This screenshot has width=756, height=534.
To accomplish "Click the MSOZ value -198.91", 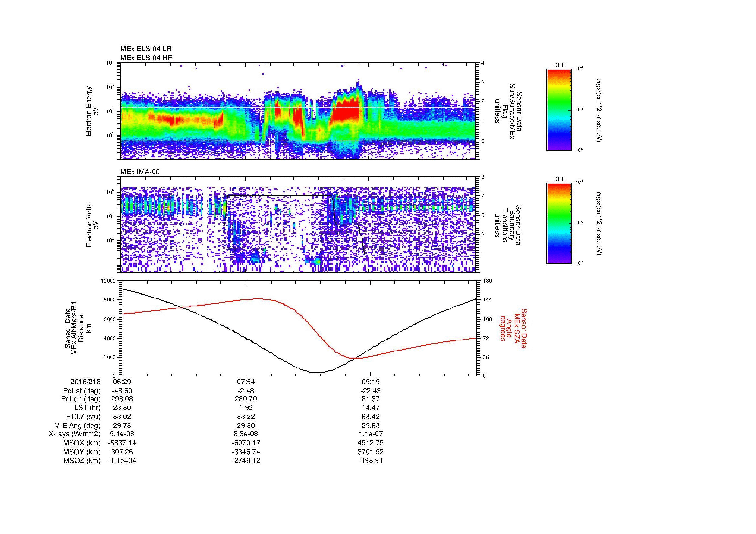I will point(371,461).
